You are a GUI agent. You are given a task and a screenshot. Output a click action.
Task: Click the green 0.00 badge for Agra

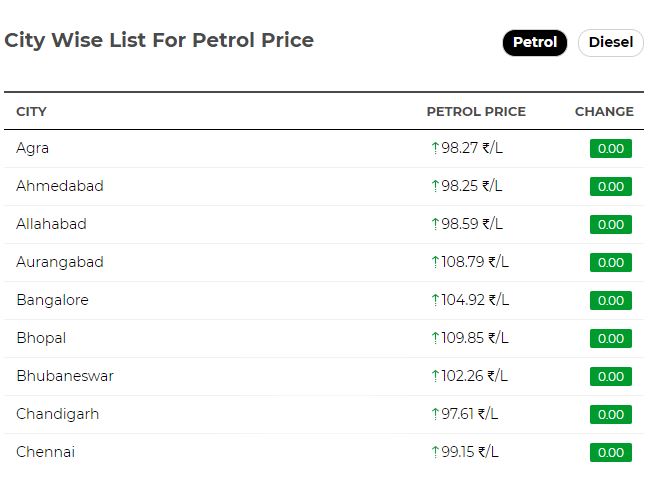tap(611, 149)
